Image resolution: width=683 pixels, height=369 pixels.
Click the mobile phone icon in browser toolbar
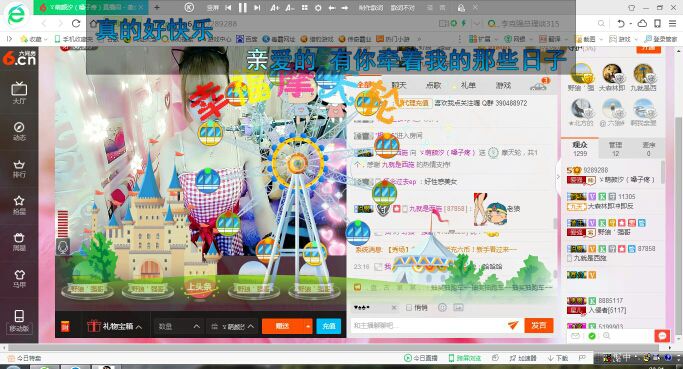point(657,23)
